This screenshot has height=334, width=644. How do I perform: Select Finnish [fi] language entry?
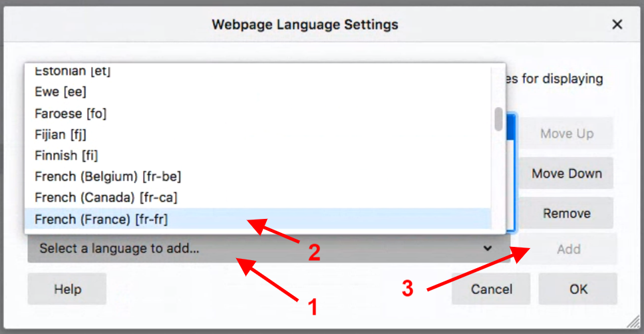pyautogui.click(x=67, y=156)
